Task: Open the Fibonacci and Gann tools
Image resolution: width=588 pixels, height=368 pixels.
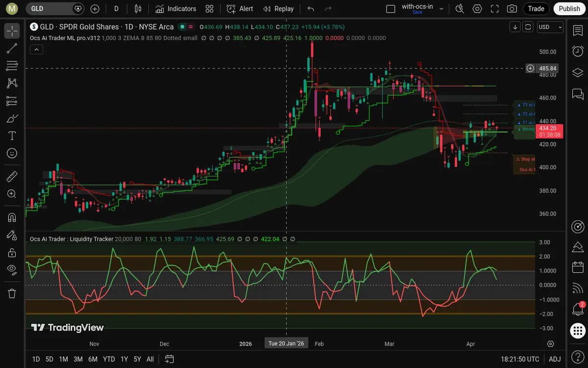Action: (12, 66)
